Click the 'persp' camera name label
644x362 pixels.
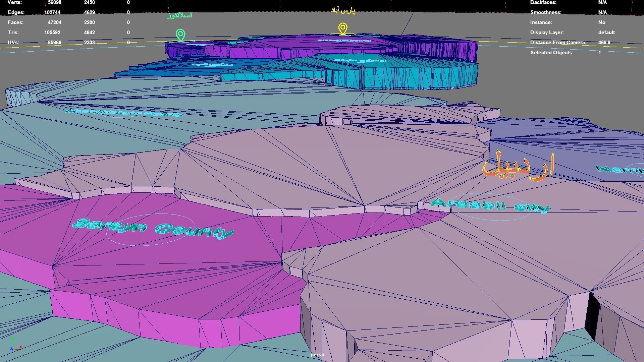tap(317, 355)
